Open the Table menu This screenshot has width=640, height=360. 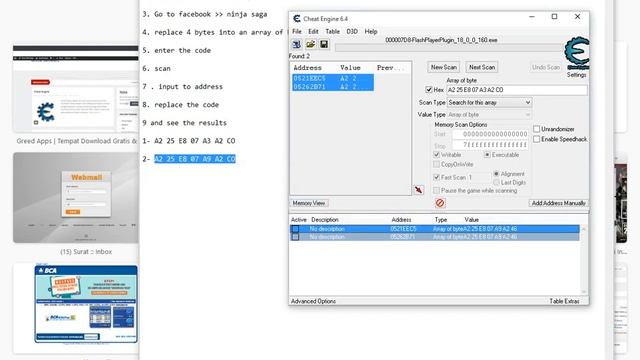[332, 31]
